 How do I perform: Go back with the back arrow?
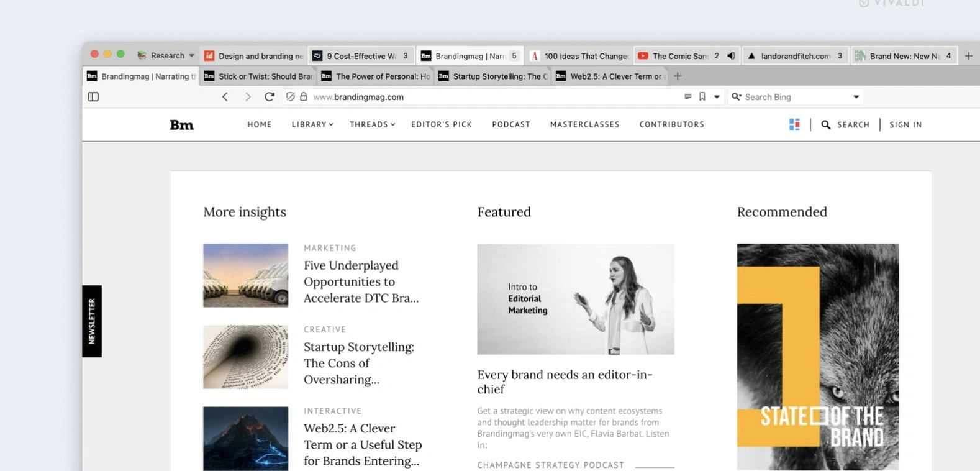[225, 97]
